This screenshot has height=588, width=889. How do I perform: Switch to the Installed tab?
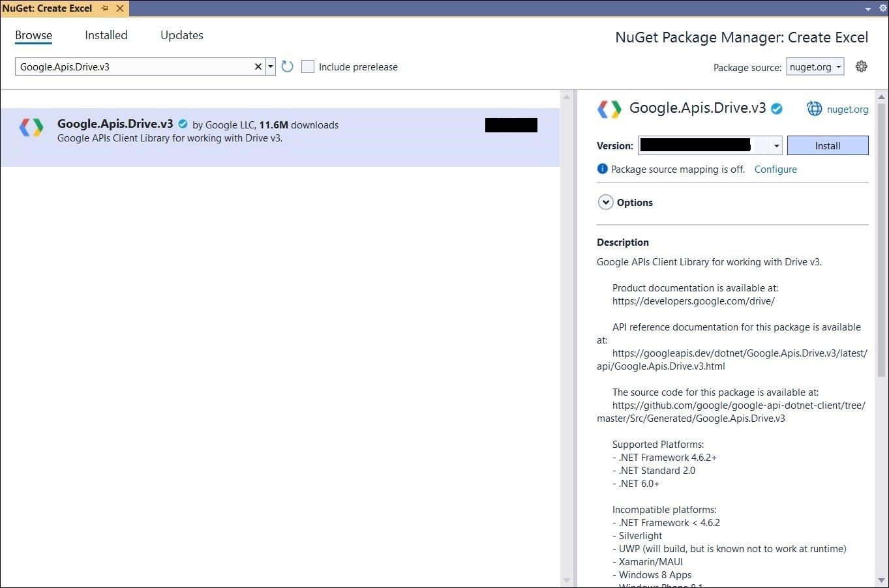[x=106, y=35]
